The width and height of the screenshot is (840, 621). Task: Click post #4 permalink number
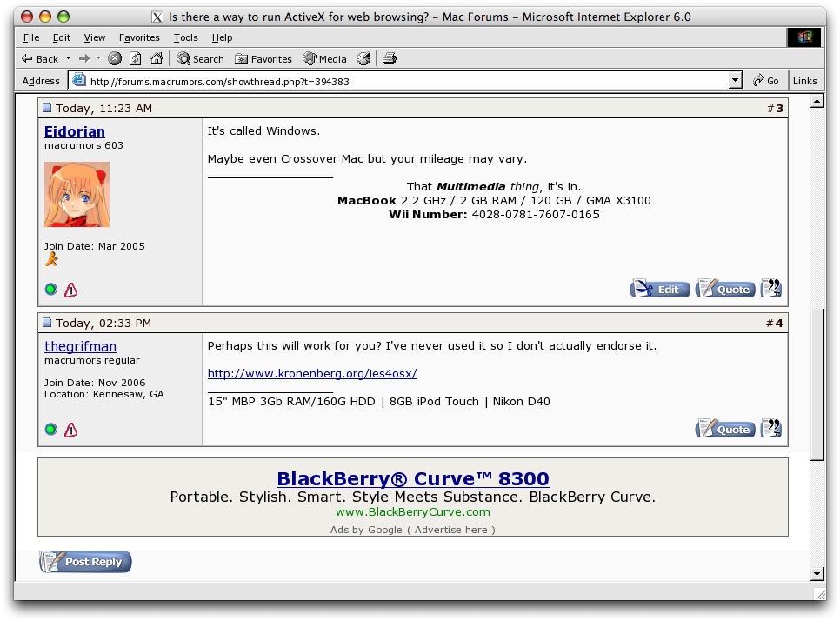(778, 323)
